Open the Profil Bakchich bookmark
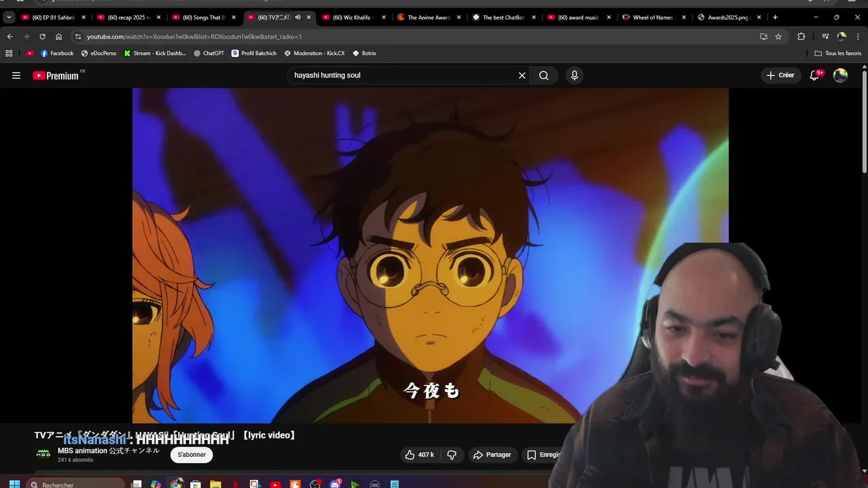 254,53
